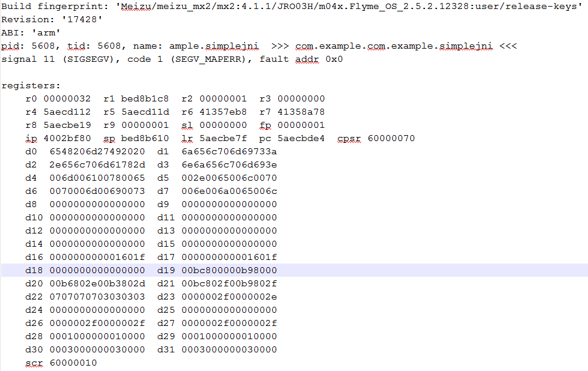Click r4 value 5aecd112
Viewport: 588px width, 371px height.
[x=67, y=112]
